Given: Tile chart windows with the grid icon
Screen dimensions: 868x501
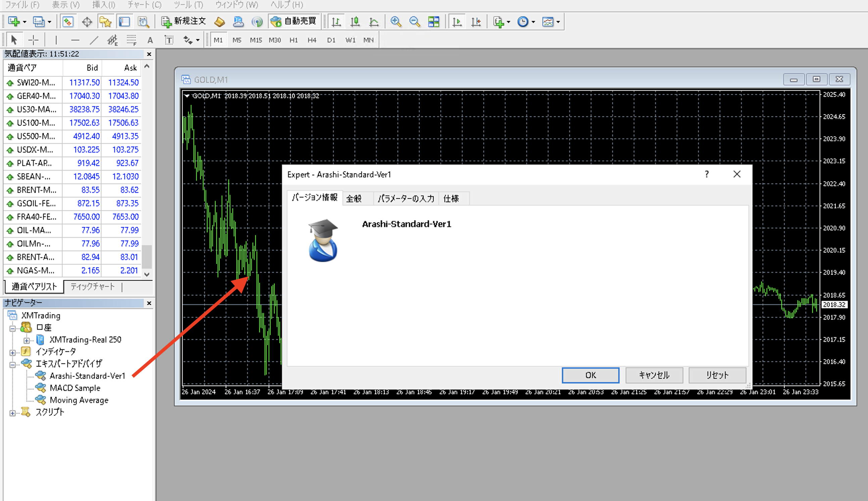Looking at the screenshot, I should (434, 22).
